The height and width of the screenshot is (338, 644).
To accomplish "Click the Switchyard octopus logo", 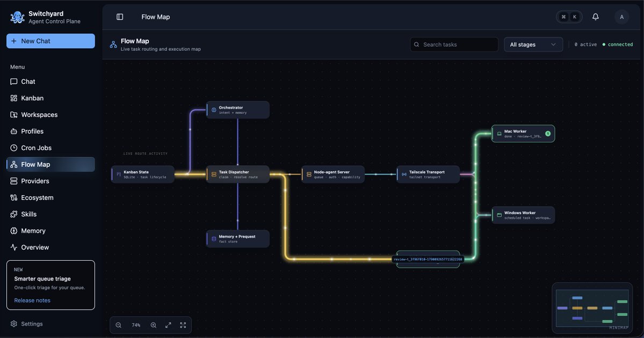I will tap(17, 17).
